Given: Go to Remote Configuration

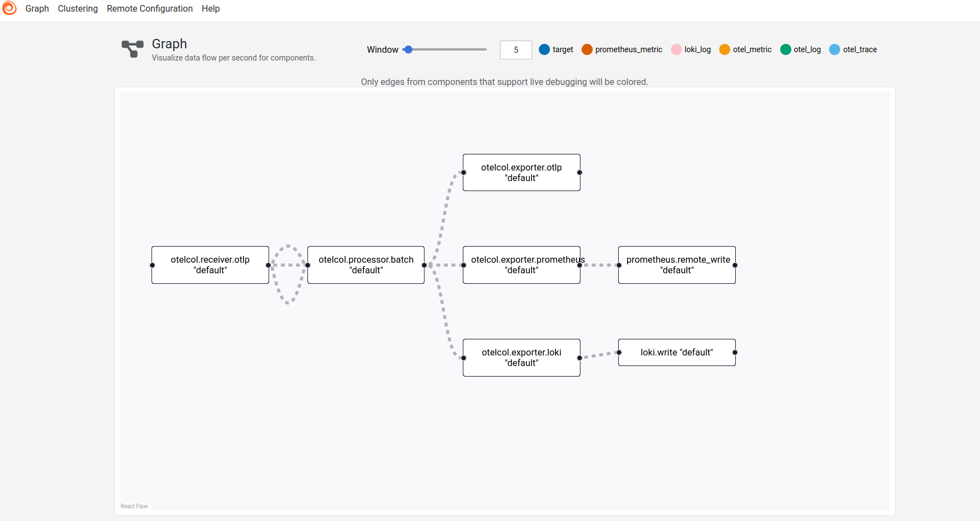Looking at the screenshot, I should [150, 9].
